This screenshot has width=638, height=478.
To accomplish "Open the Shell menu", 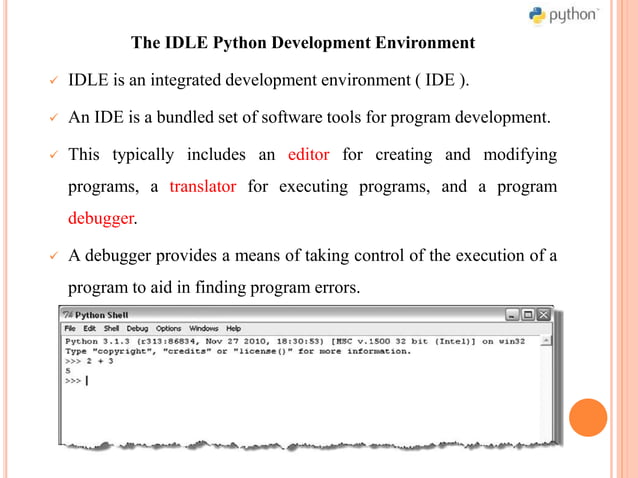I will [x=111, y=328].
